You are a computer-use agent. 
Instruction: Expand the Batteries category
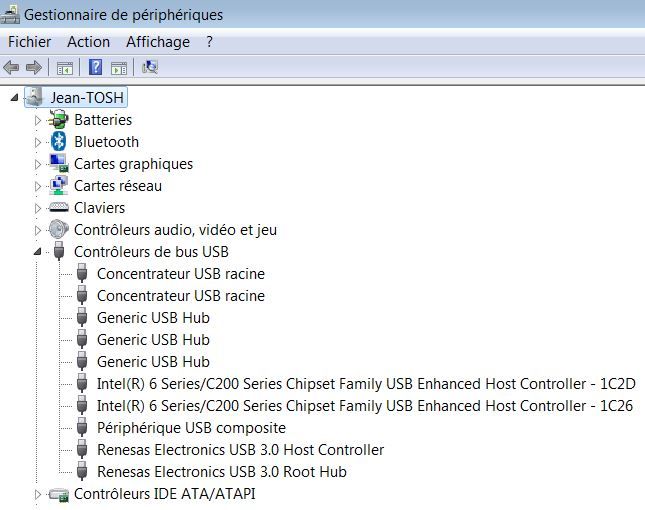point(37,120)
